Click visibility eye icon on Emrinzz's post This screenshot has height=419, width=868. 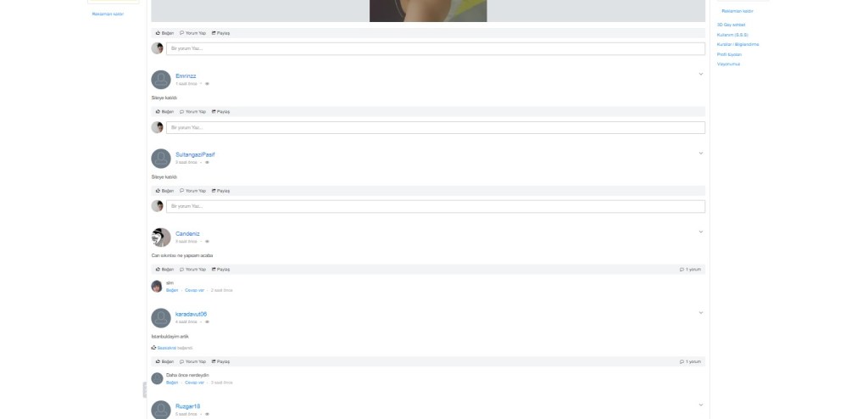pyautogui.click(x=207, y=84)
